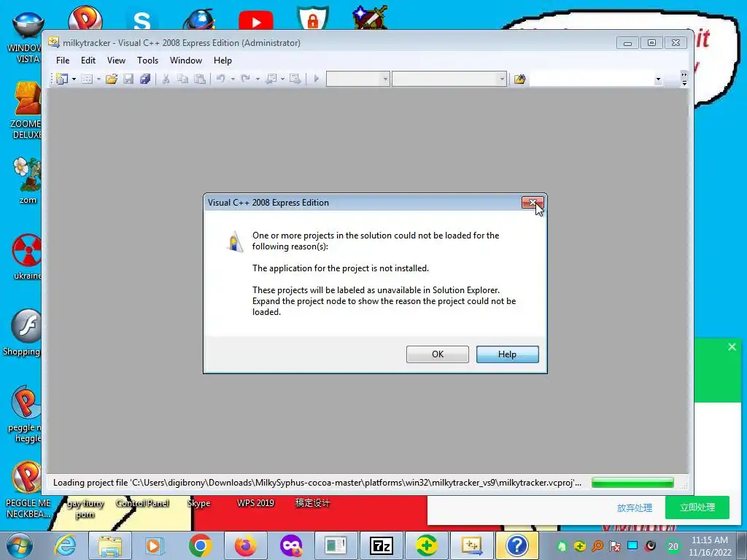747x560 pixels.
Task: Open the ZOOMER DELUXE desktop shortcut
Action: coord(26,111)
